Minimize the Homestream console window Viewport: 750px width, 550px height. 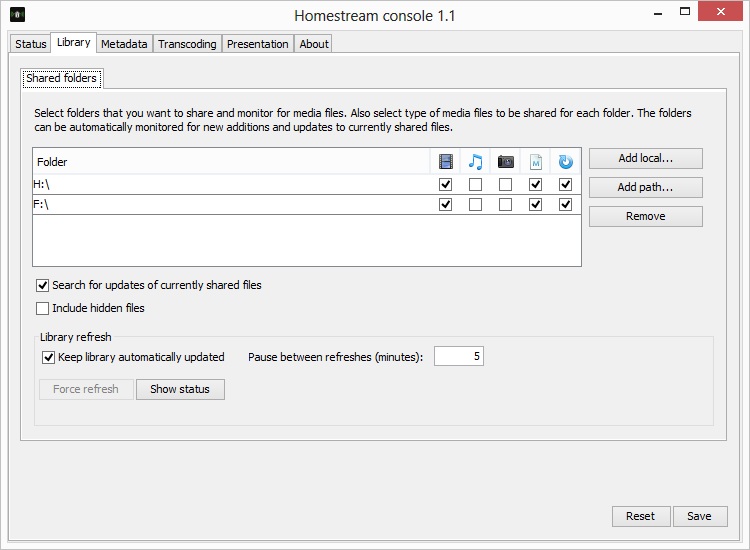pos(658,12)
